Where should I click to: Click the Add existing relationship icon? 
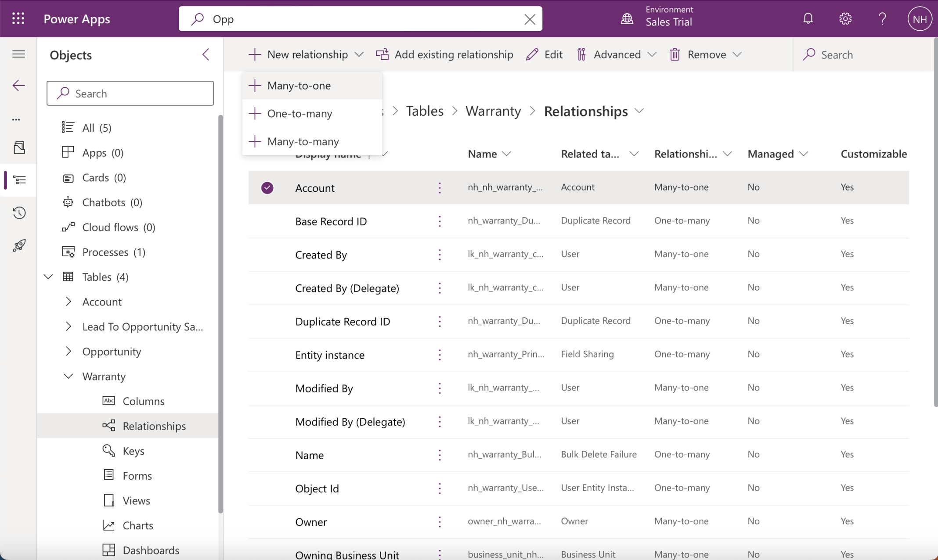click(382, 54)
